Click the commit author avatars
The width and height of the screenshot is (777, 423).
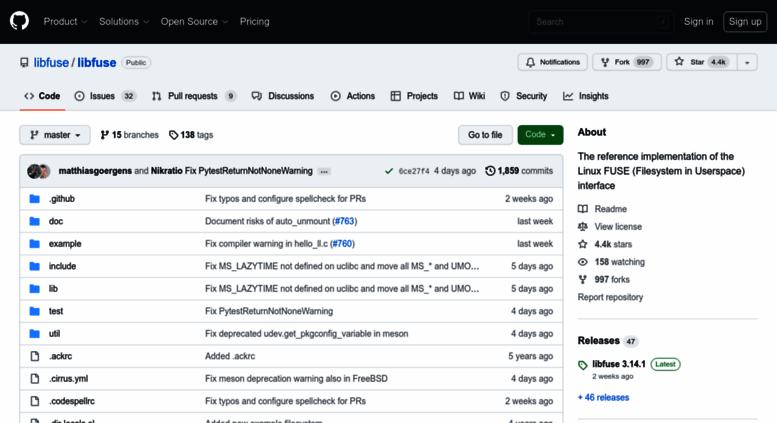point(39,171)
